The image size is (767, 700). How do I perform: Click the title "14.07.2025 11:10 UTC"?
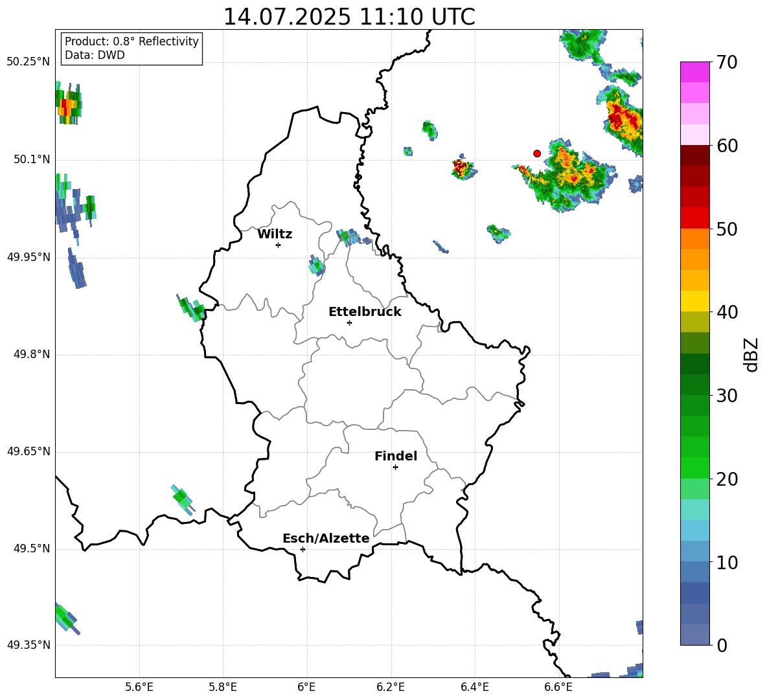click(x=349, y=17)
